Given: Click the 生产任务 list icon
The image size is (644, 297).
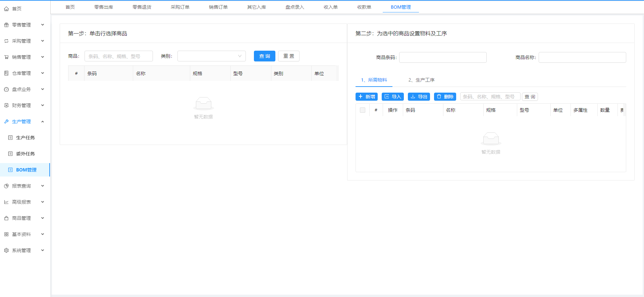Looking at the screenshot, I should 10,138.
